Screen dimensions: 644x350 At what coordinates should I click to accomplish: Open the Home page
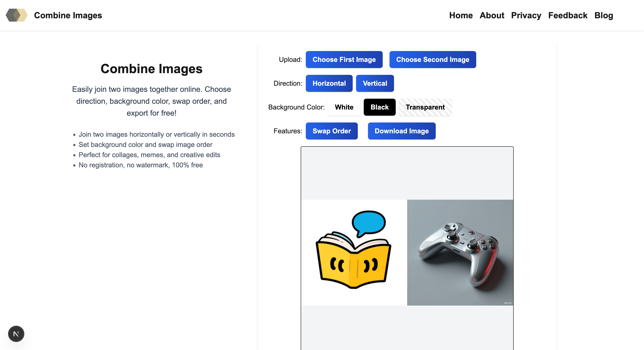click(461, 15)
